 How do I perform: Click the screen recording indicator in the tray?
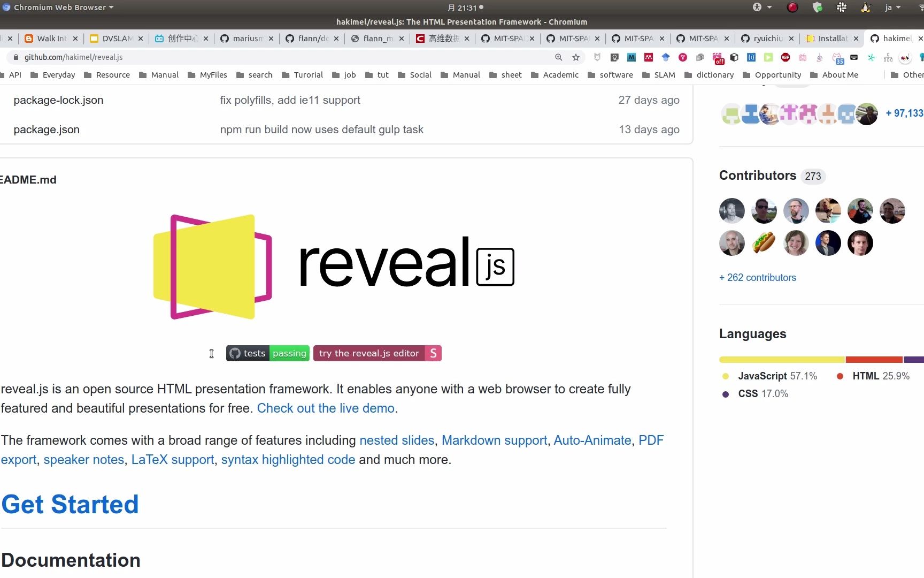click(792, 7)
